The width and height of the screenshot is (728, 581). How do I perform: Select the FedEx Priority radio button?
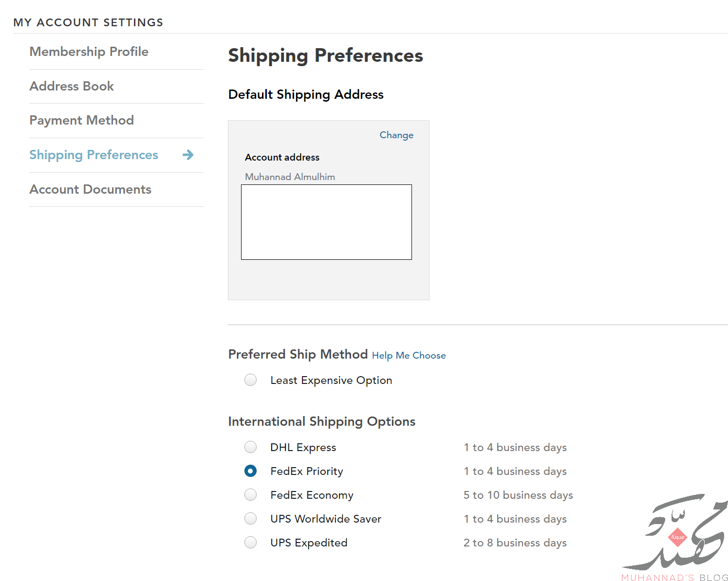(251, 471)
